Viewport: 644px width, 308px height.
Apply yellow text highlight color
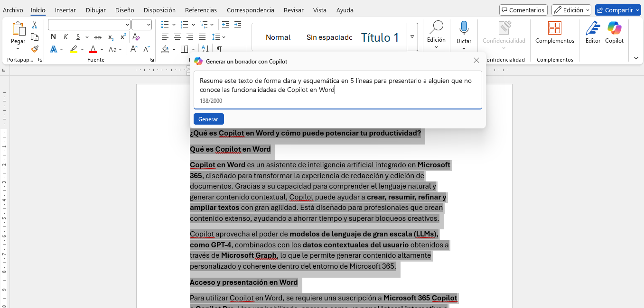[x=74, y=49]
